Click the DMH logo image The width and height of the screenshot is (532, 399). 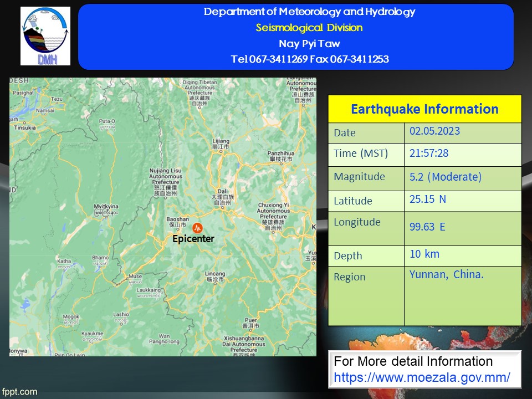(45, 36)
